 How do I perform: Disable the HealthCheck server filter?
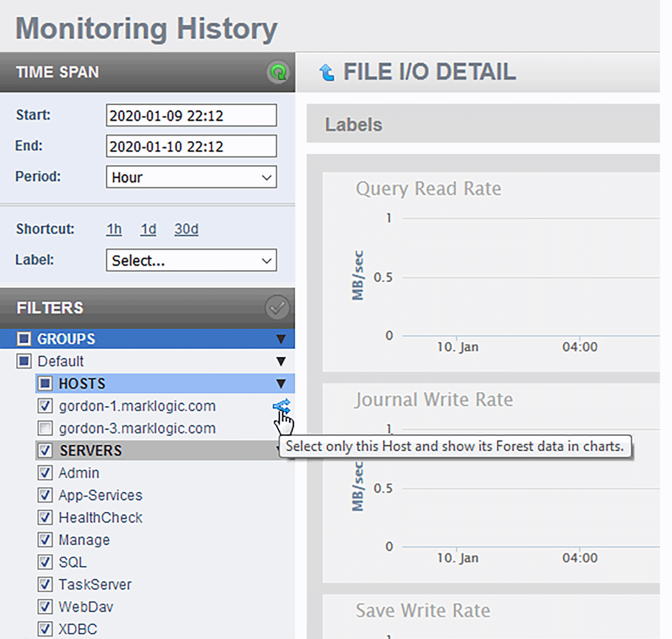tap(45, 517)
